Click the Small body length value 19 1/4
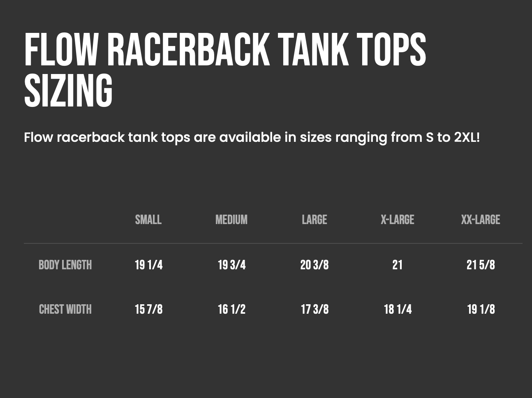 pyautogui.click(x=148, y=265)
